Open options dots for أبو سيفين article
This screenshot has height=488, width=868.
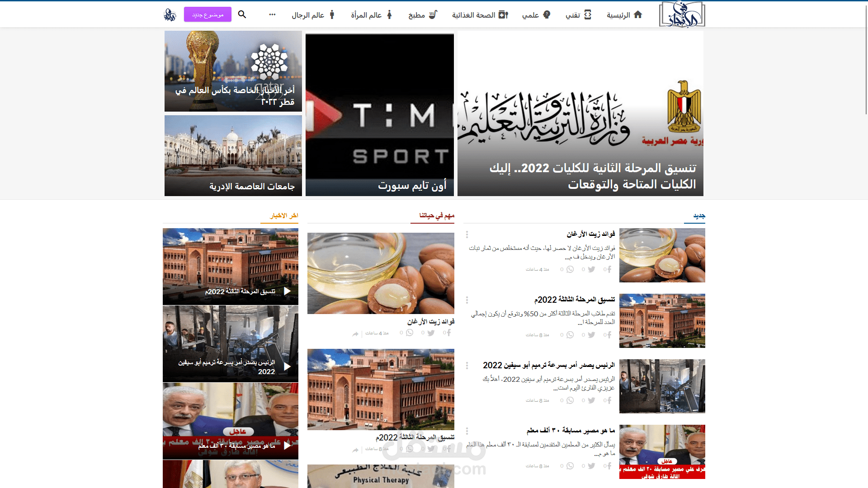coord(467,366)
